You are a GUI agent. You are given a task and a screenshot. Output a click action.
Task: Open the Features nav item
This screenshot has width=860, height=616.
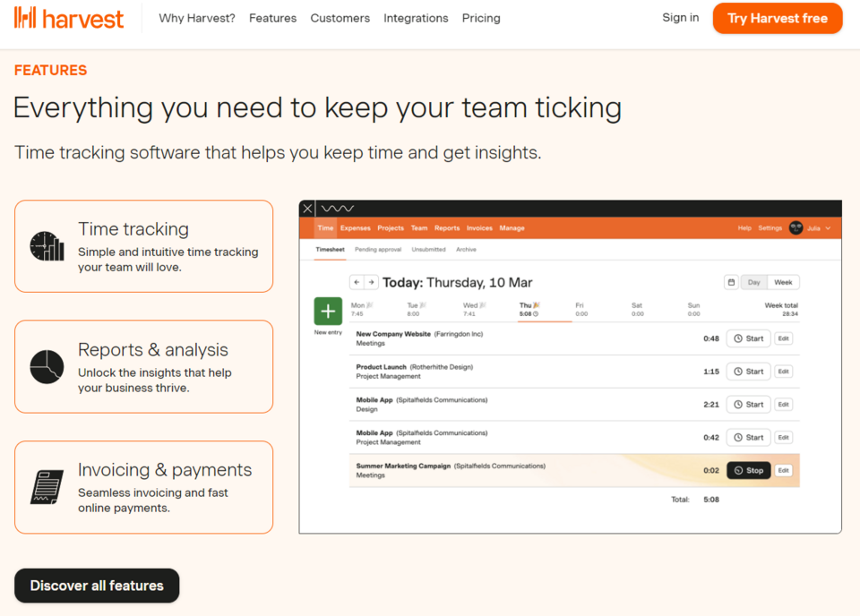tap(272, 18)
